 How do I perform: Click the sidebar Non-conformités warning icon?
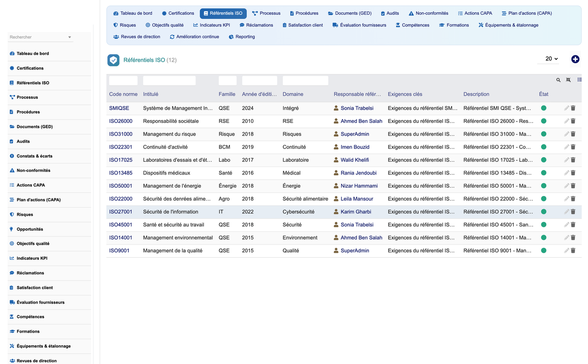(12, 170)
